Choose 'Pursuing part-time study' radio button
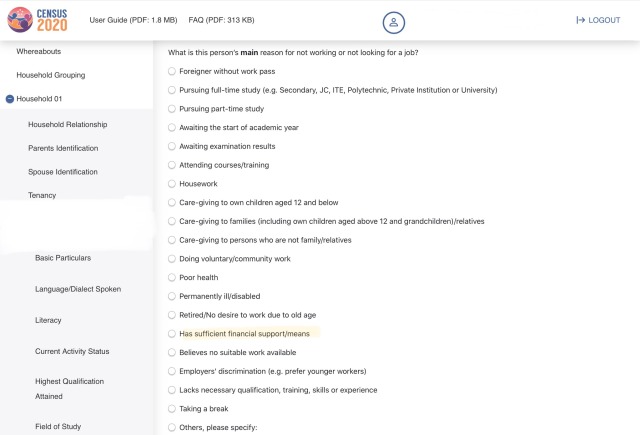 [x=172, y=109]
